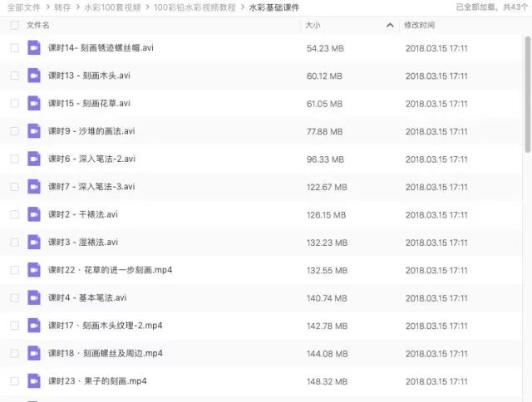Open file 课时15 - 刻画花草.avi

coord(89,103)
